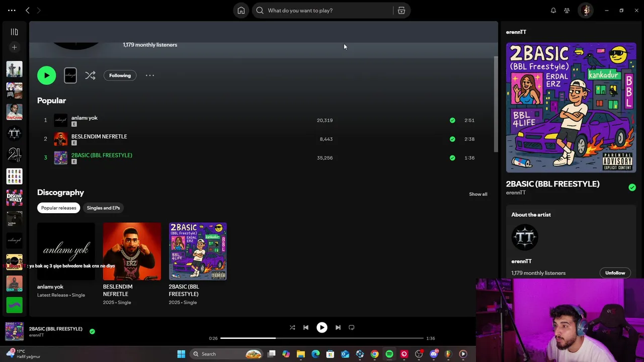
Task: Open the 2BASIC cover in Now Playing panel
Action: point(571,108)
